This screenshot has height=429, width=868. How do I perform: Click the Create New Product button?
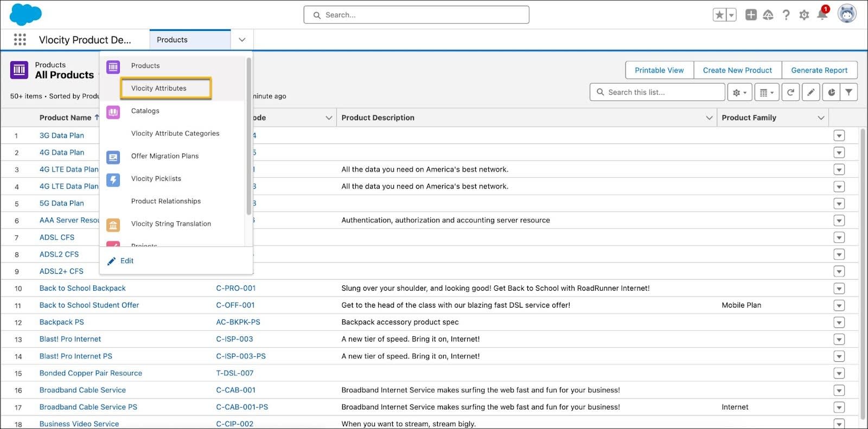click(x=737, y=71)
